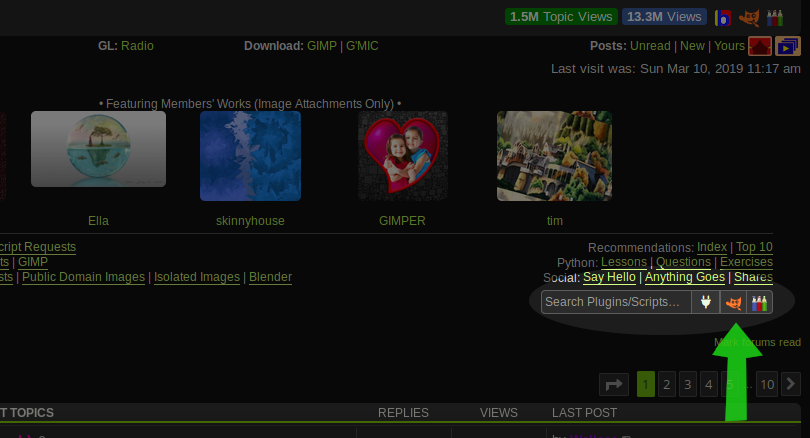The width and height of the screenshot is (810, 438).
Task: Open the G'MIC download link
Action: point(362,46)
